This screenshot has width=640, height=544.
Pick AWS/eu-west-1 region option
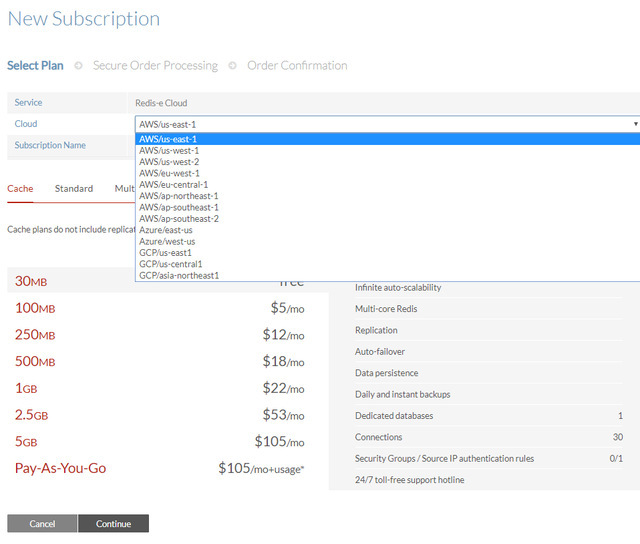(170, 173)
